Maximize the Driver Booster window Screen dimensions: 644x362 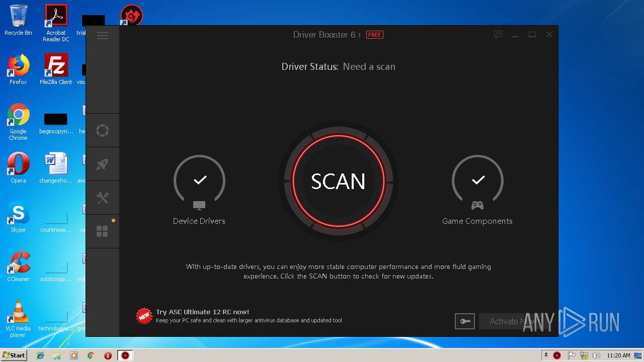click(532, 35)
